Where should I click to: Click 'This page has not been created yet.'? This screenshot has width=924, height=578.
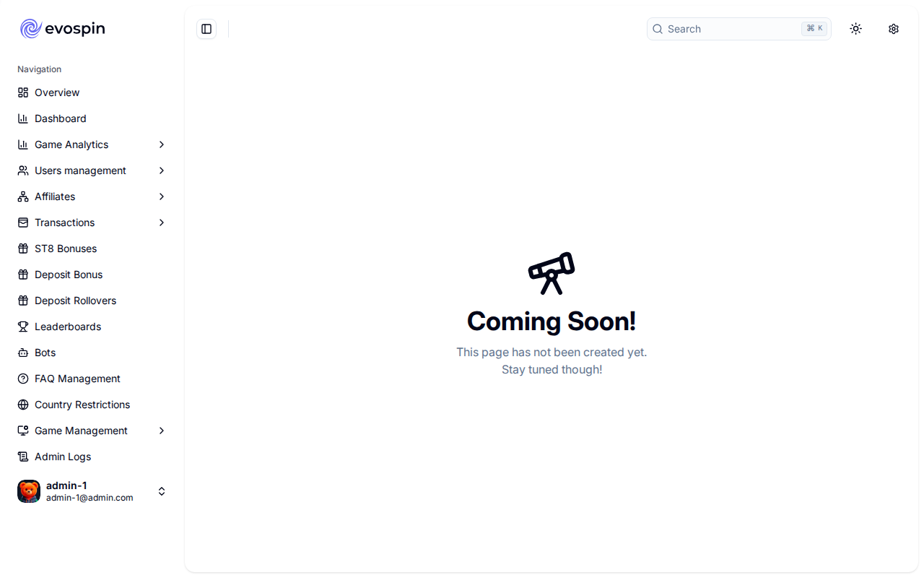coord(552,353)
